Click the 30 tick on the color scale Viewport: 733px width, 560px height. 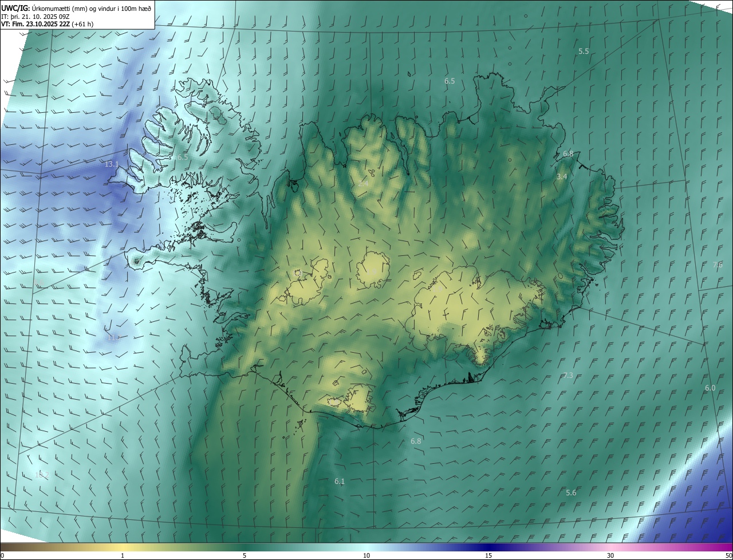tap(610, 555)
